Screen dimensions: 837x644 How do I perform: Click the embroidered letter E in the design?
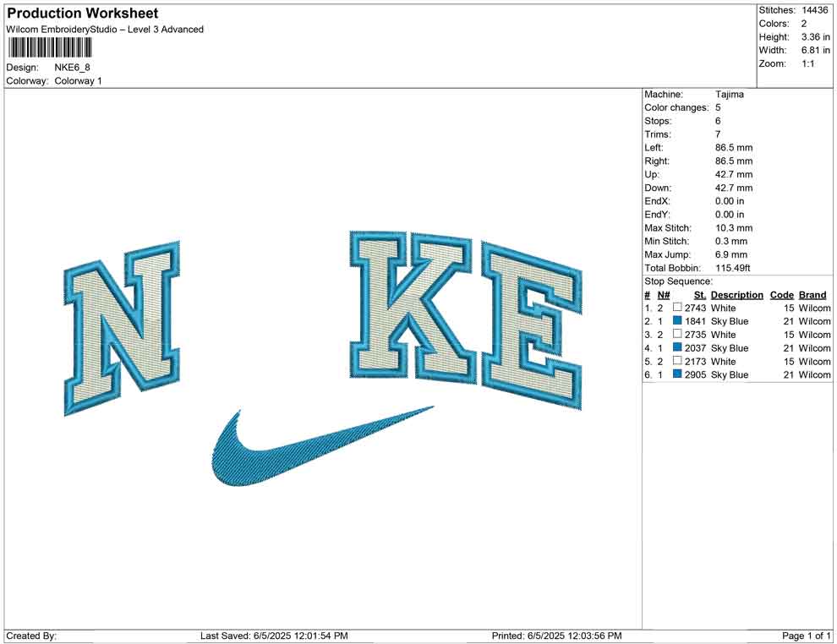[x=532, y=325]
